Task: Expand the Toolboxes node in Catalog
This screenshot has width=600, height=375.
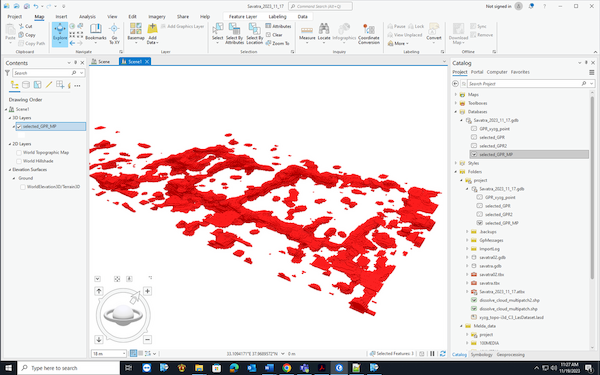Action: (456, 103)
